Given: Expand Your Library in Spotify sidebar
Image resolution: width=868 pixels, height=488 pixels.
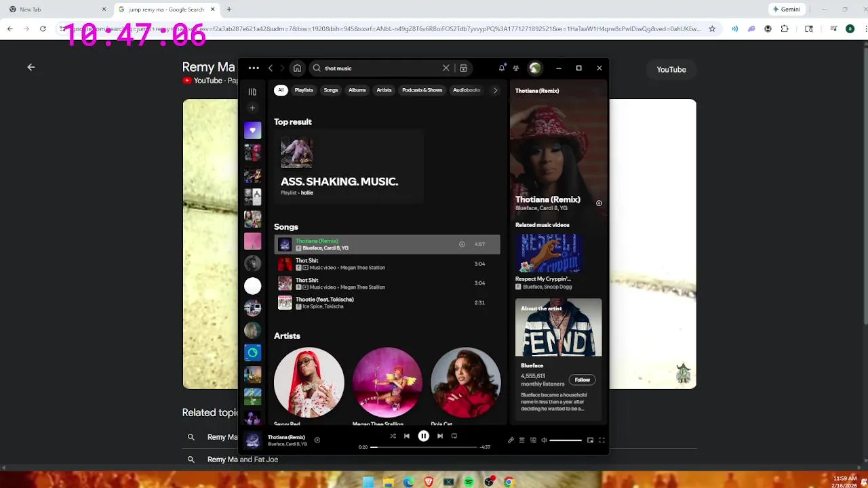Looking at the screenshot, I should (x=252, y=91).
